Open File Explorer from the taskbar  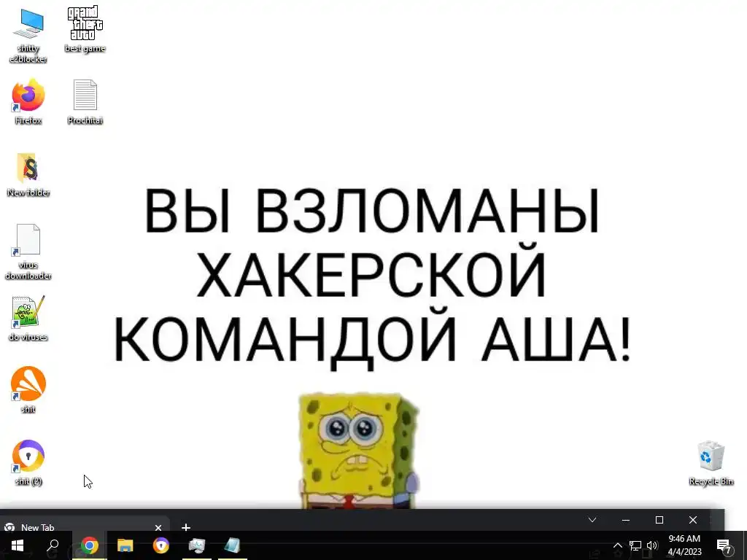[125, 545]
